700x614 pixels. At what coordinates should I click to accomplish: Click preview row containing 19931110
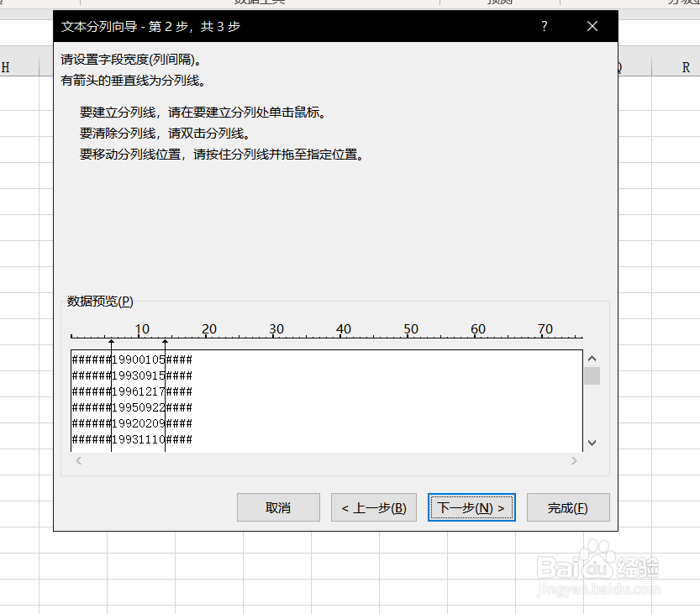click(132, 439)
